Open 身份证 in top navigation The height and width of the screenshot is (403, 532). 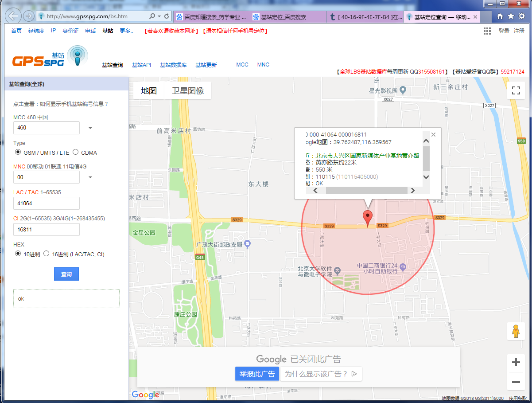70,31
